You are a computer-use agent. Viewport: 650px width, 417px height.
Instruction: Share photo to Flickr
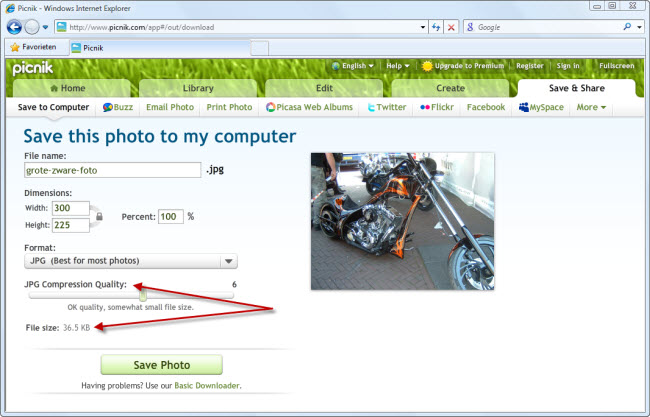coord(437,107)
